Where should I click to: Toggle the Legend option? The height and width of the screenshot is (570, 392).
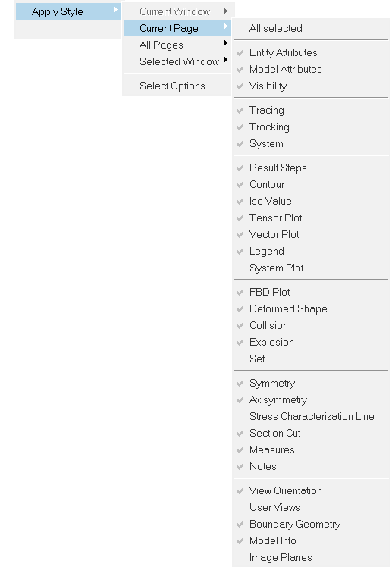[311, 251]
